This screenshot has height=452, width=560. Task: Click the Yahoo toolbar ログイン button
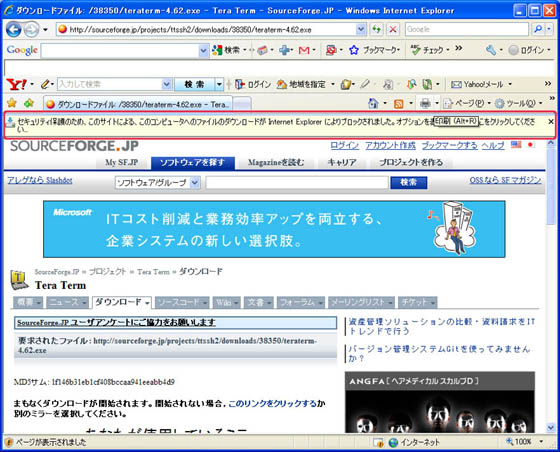pos(253,85)
